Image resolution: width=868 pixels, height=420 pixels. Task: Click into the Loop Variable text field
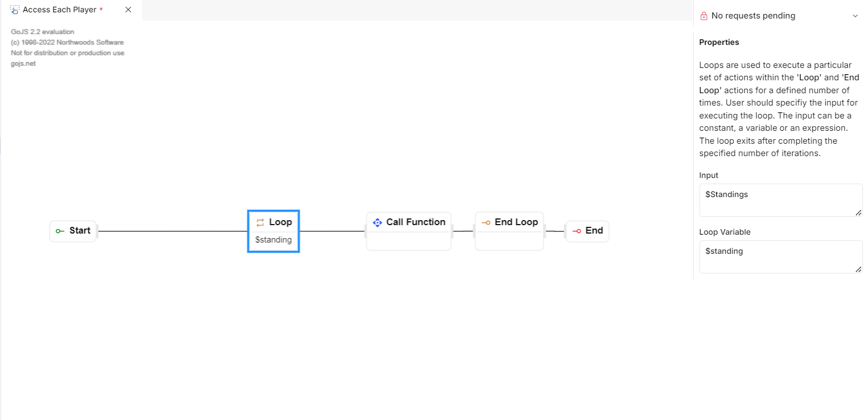pos(780,256)
